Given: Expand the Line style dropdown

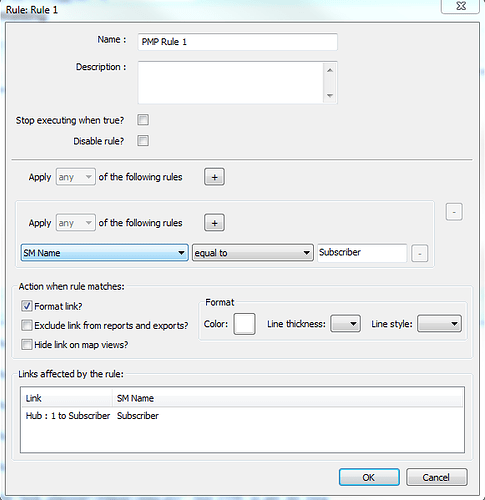Looking at the screenshot, I should [x=440, y=324].
